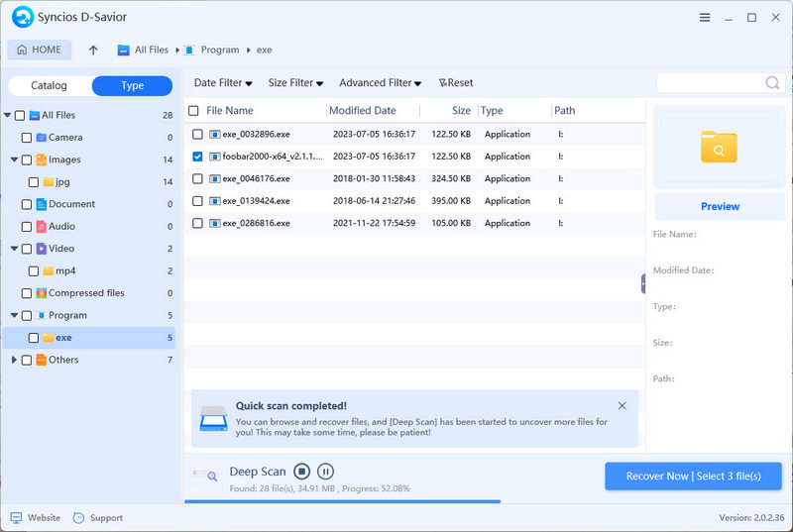Click the scanner icon in the notification banner
The width and height of the screenshot is (793, 532).
213,418
